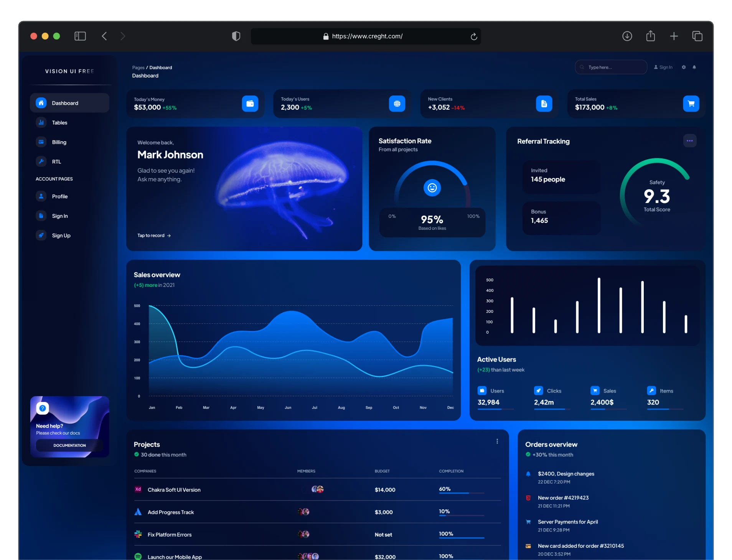
Task: Reload the page with the refresh icon
Action: [x=473, y=36]
